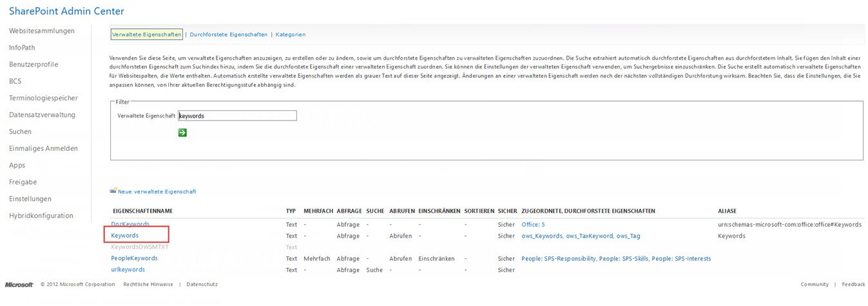The image size is (868, 306).
Task: Click the SUCHE column header
Action: pyautogui.click(x=375, y=211)
